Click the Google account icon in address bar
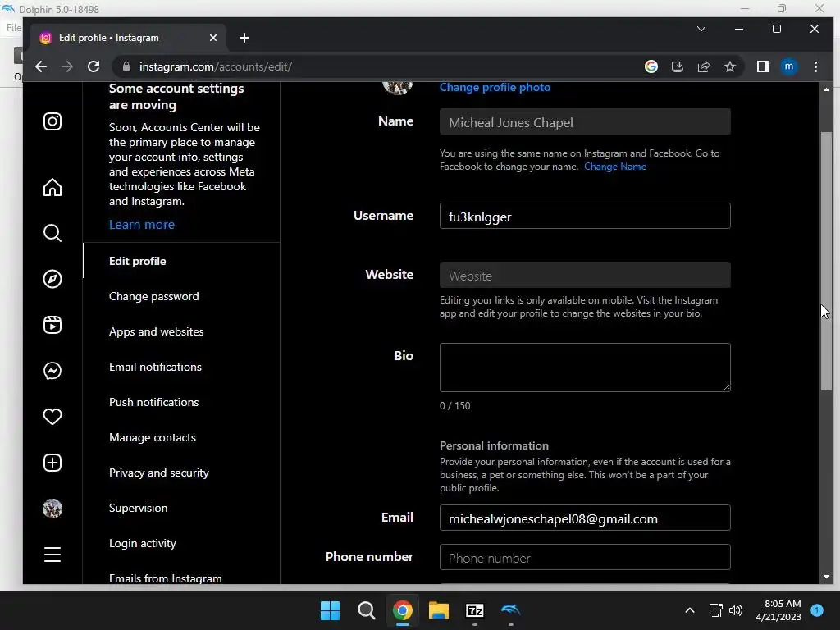840x630 pixels. [651, 66]
